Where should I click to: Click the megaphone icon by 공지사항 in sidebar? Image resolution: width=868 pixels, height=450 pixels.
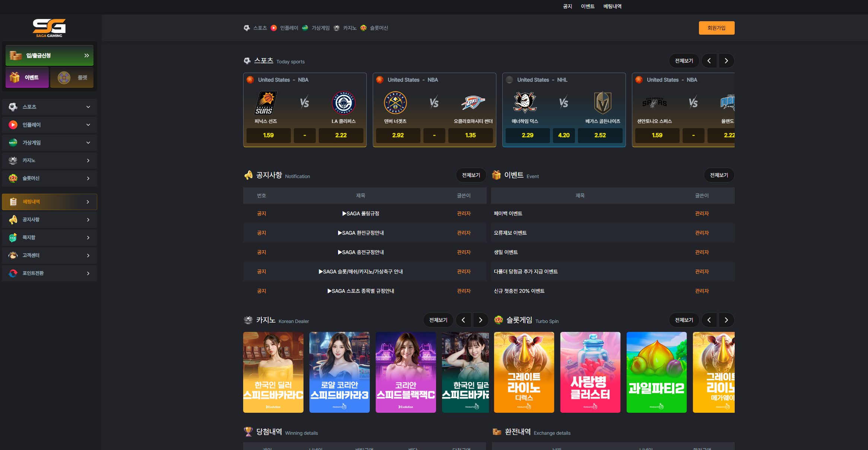(x=13, y=220)
